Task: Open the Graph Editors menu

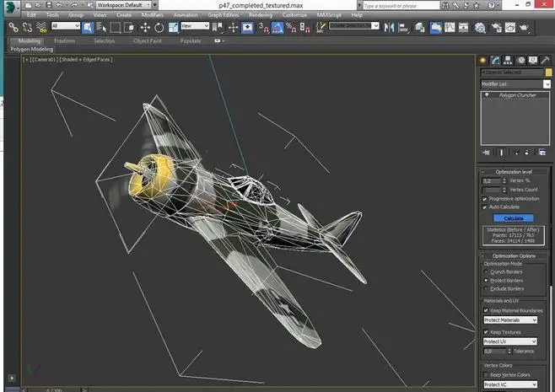Action: (x=224, y=15)
